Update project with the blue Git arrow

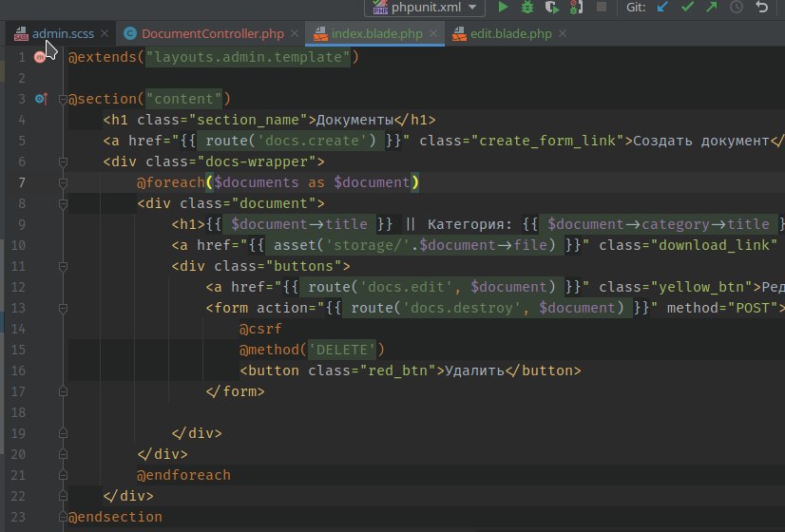tap(664, 8)
